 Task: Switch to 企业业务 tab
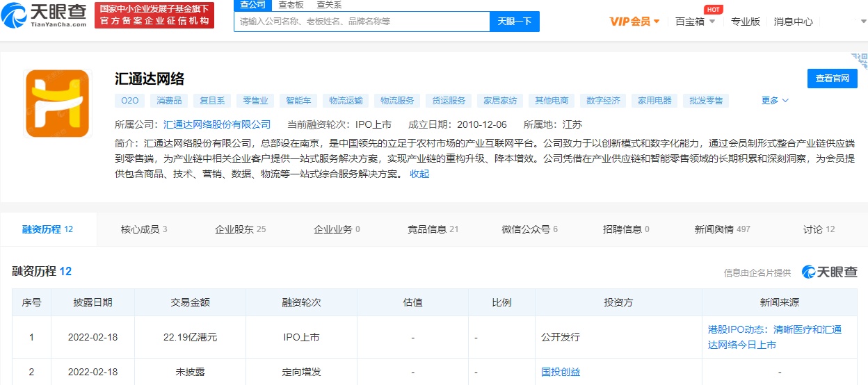pyautogui.click(x=337, y=229)
